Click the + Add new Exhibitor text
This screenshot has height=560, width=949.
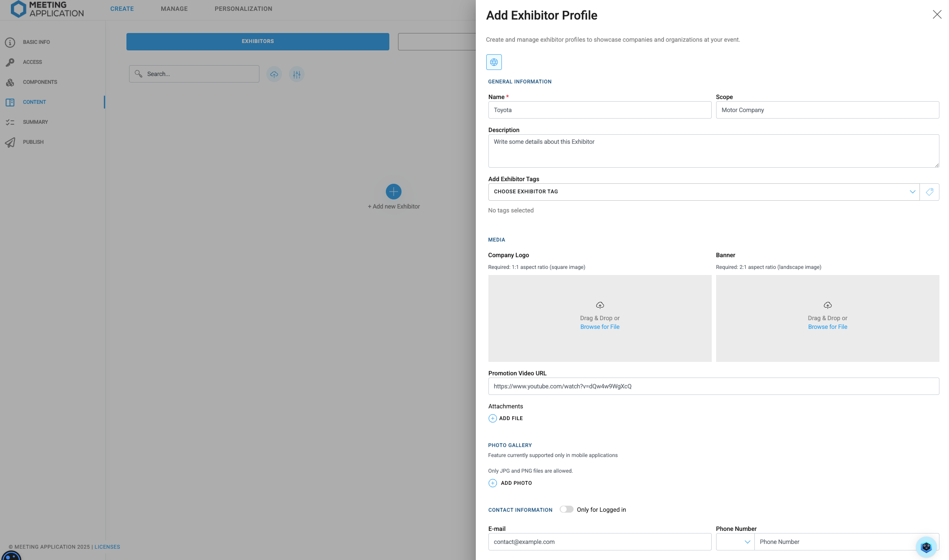tap(394, 206)
